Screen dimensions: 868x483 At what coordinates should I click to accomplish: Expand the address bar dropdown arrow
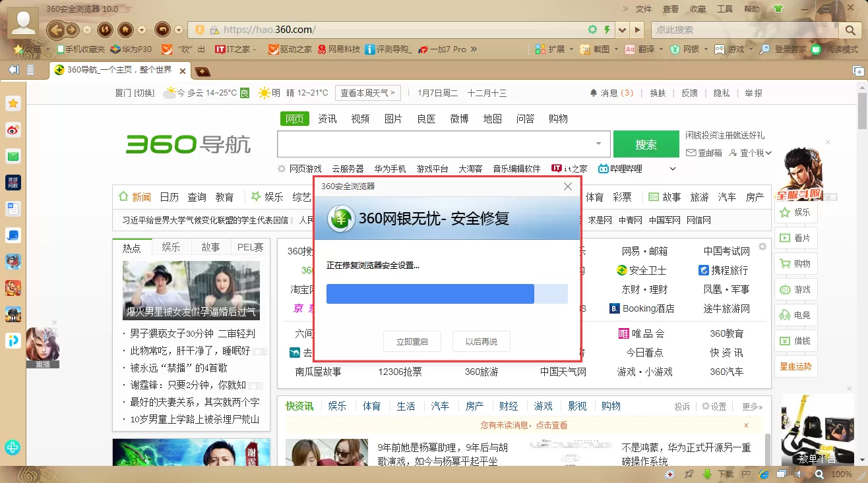(622, 30)
